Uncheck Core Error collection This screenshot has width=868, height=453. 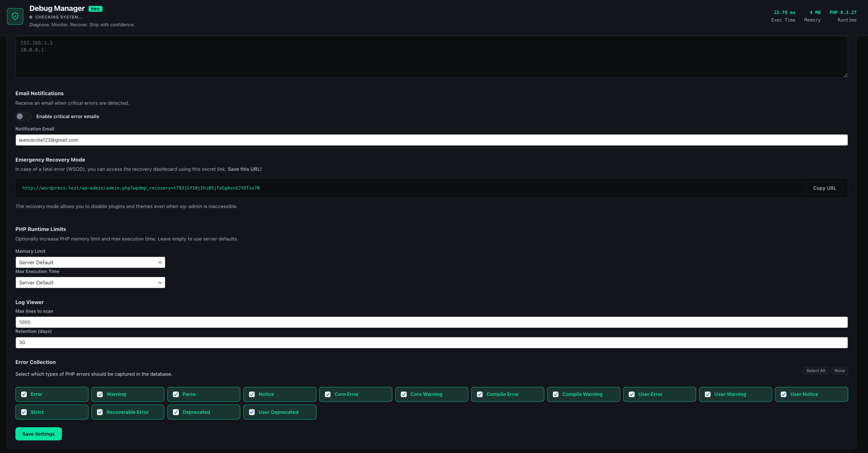[328, 394]
